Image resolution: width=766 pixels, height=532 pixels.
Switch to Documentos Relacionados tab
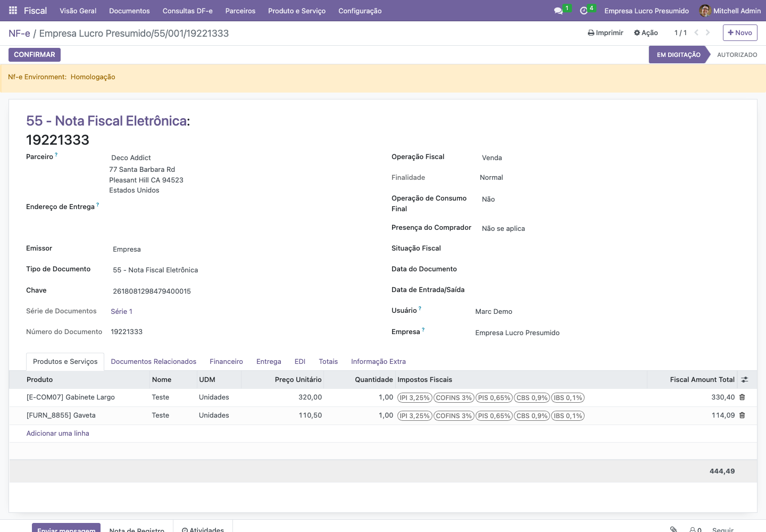[154, 361]
